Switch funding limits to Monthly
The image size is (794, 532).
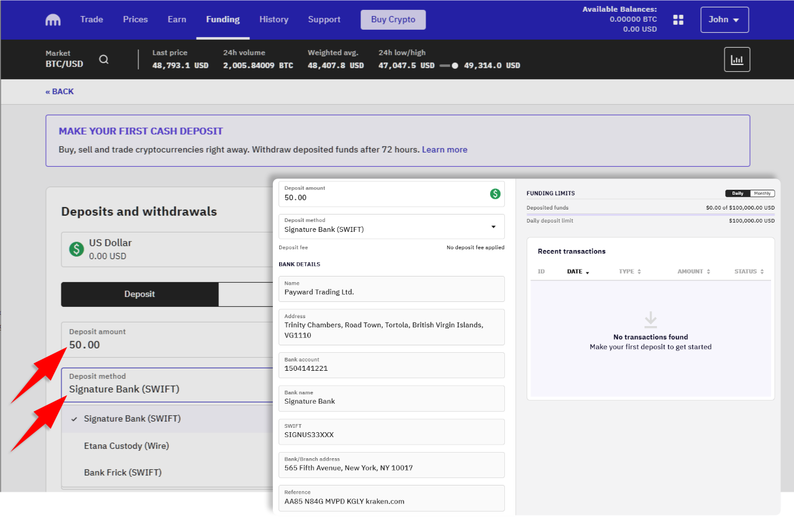click(762, 193)
